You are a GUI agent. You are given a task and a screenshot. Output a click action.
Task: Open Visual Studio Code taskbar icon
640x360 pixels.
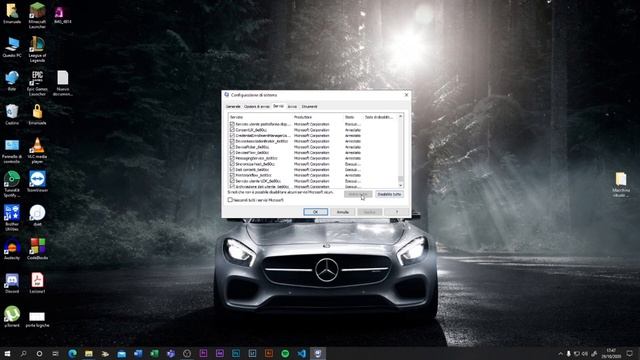302,353
